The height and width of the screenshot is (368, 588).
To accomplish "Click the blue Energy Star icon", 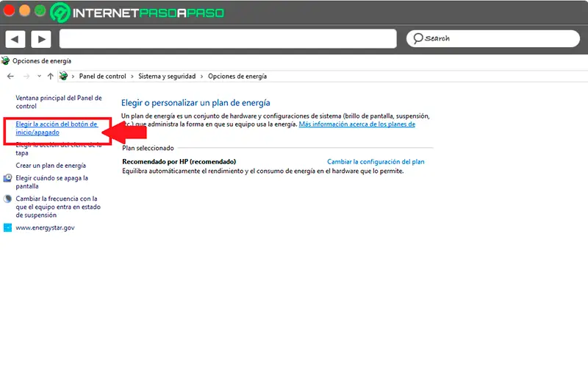I will coord(7,227).
